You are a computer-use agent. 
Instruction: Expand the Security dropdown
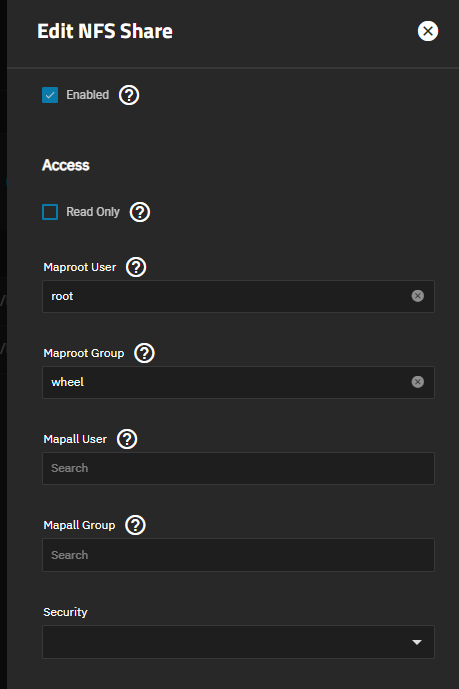239,642
